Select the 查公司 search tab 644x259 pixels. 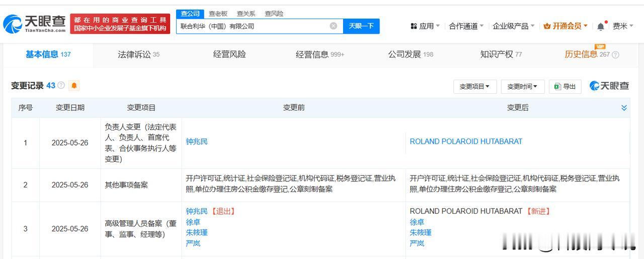(190, 14)
